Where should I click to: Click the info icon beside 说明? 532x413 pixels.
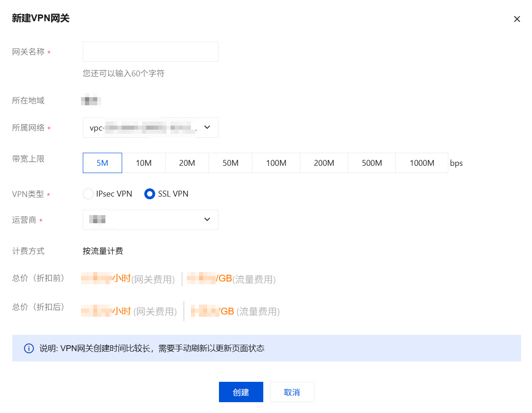28,348
